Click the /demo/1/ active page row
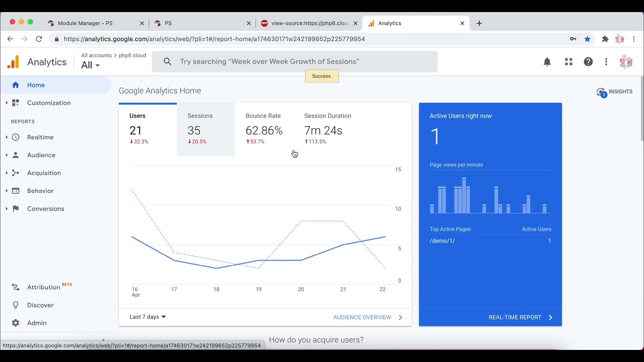This screenshot has width=644, height=362. [491, 241]
